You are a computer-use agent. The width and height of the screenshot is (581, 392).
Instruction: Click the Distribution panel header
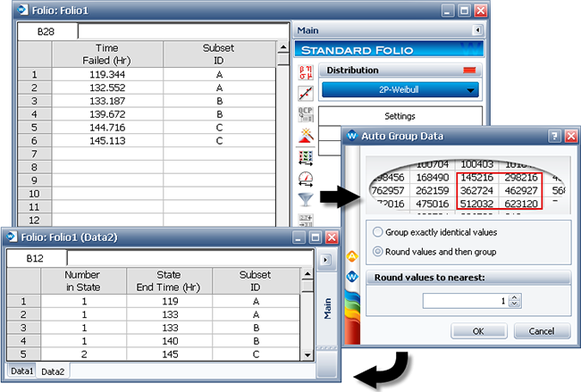400,70
